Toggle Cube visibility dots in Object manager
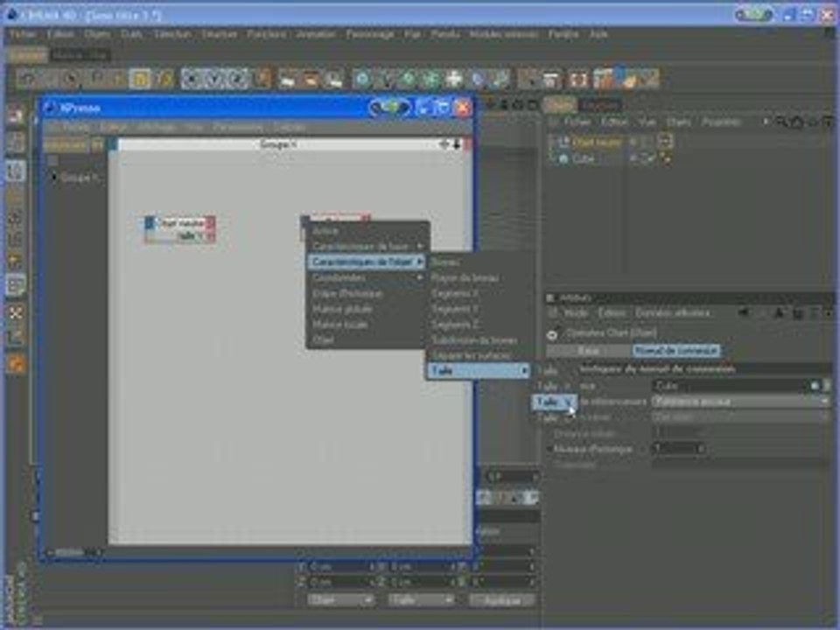Screen dimensions: 840x630 pyautogui.click(x=633, y=158)
